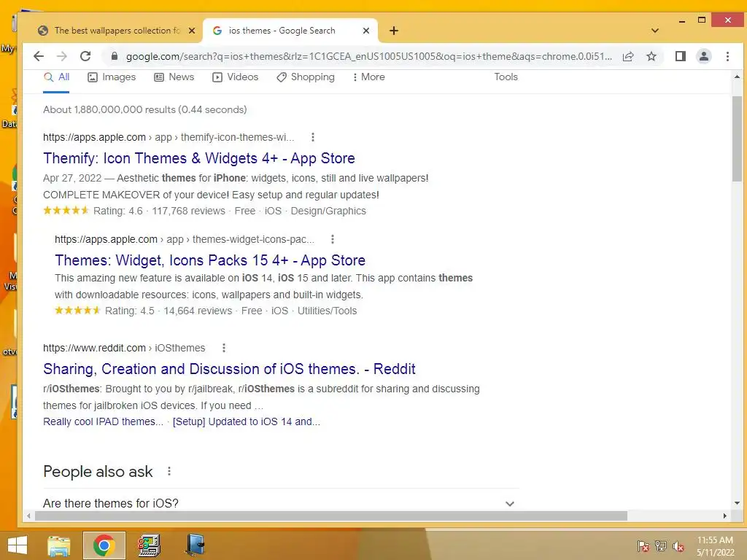747x560 pixels.
Task: Expand 'Are there themes for iOS?' question
Action: 281,503
